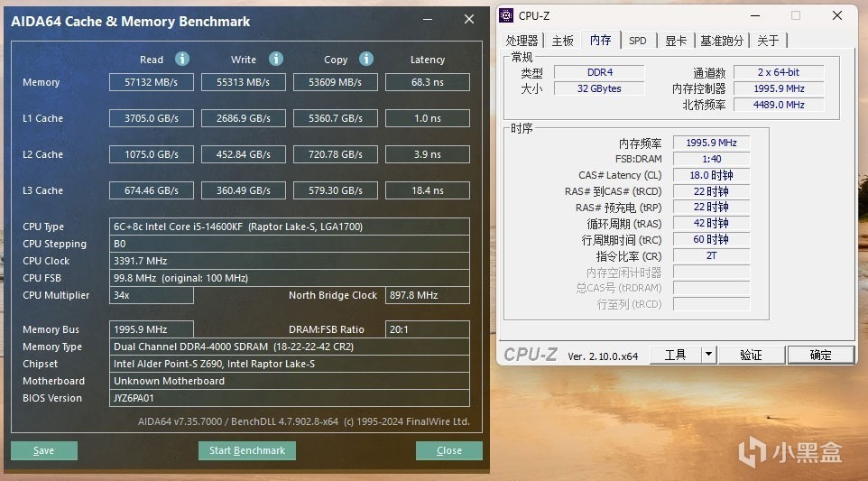This screenshot has height=481, width=868.
Task: Click the Copy info icon in AIDA64
Action: 366,59
